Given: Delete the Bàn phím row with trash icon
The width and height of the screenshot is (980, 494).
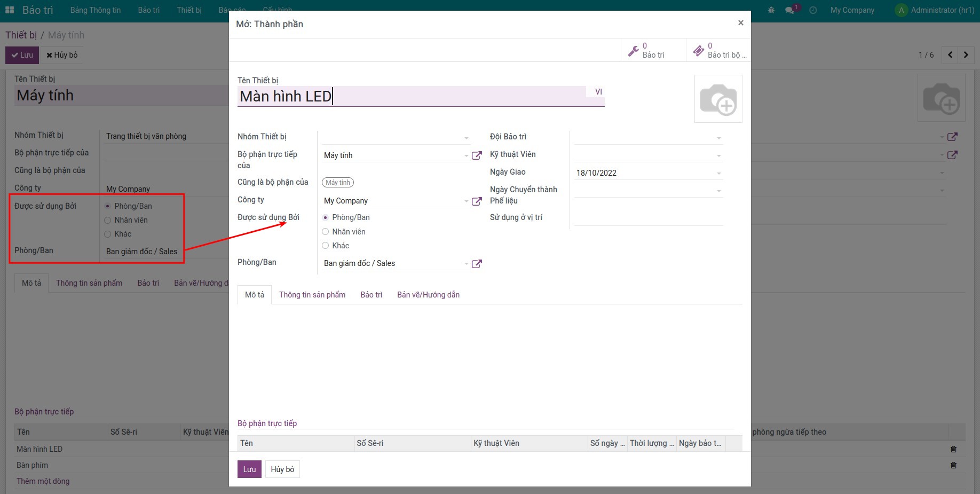Looking at the screenshot, I should (x=953, y=465).
